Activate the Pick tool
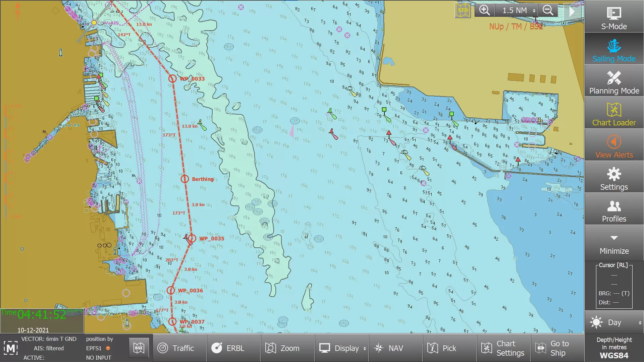This screenshot has width=644, height=362. point(449,348)
